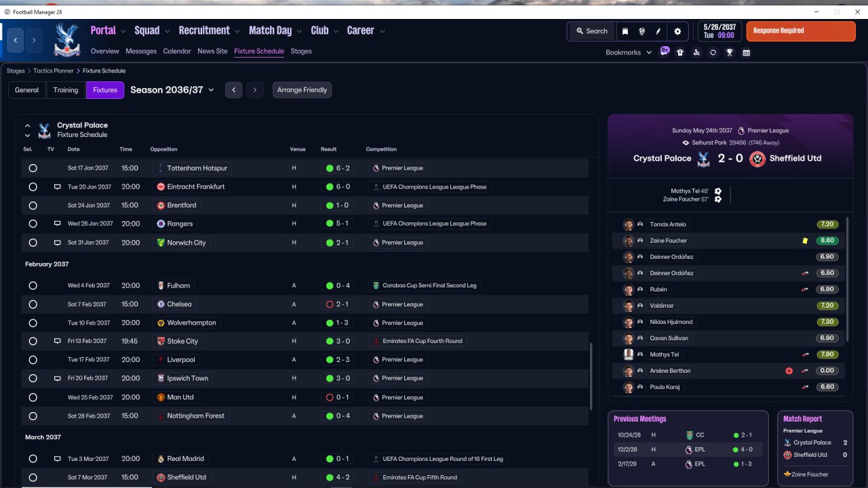868x488 pixels.
Task: Click the Tottenham Hotspur club badge
Action: tap(161, 168)
